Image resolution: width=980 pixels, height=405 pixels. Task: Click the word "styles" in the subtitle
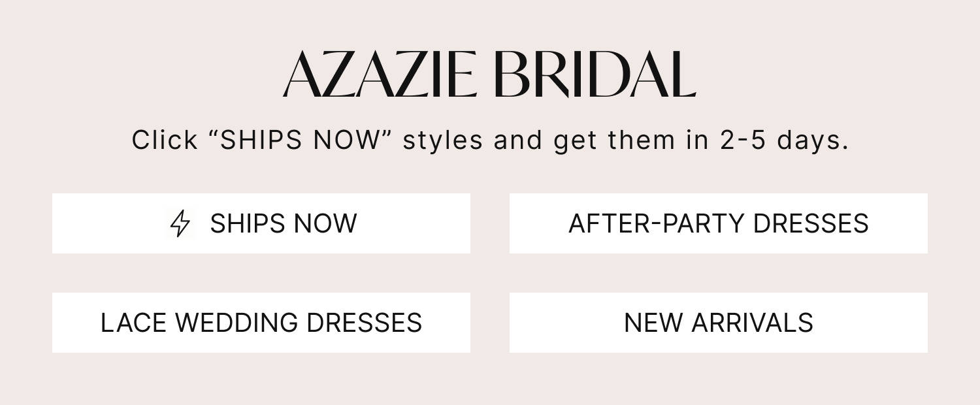click(443, 140)
